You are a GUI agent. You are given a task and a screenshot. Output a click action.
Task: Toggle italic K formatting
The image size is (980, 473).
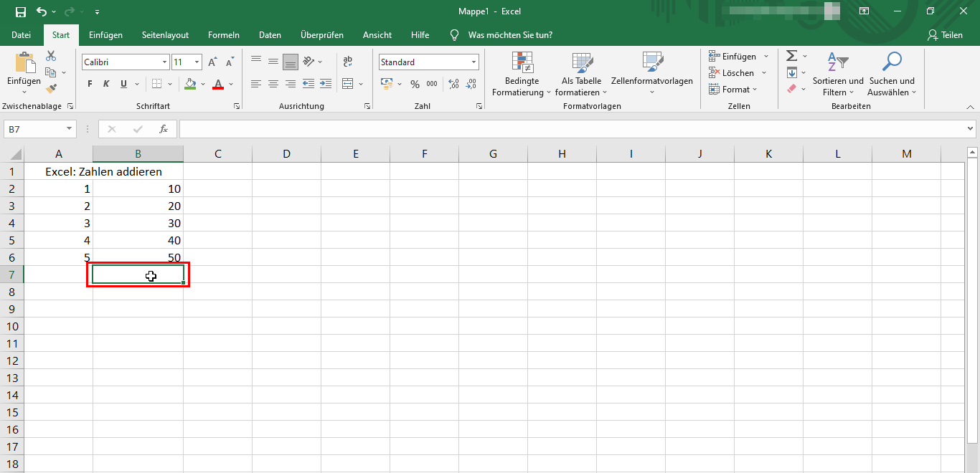point(106,84)
